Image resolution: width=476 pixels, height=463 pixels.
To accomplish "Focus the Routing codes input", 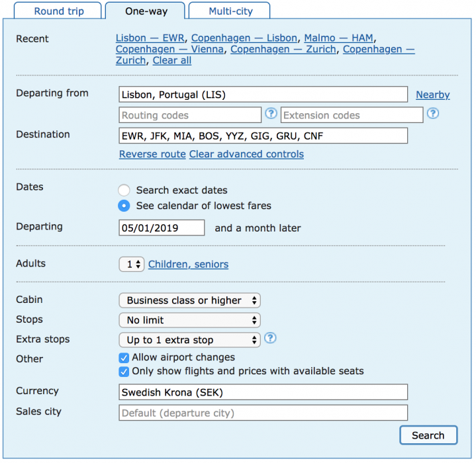I will pyautogui.click(x=190, y=115).
